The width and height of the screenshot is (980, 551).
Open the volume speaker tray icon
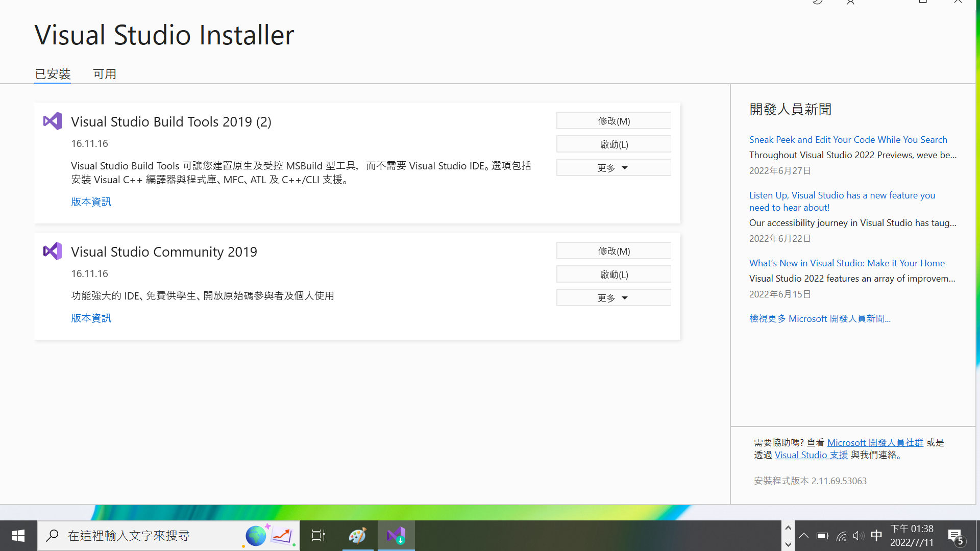(x=859, y=536)
